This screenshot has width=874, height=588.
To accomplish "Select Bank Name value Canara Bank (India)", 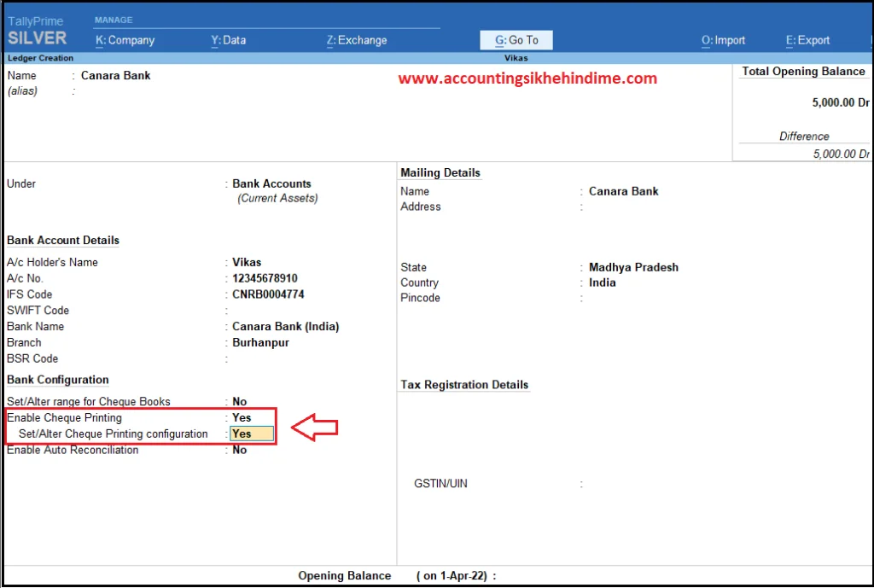I will tap(285, 327).
